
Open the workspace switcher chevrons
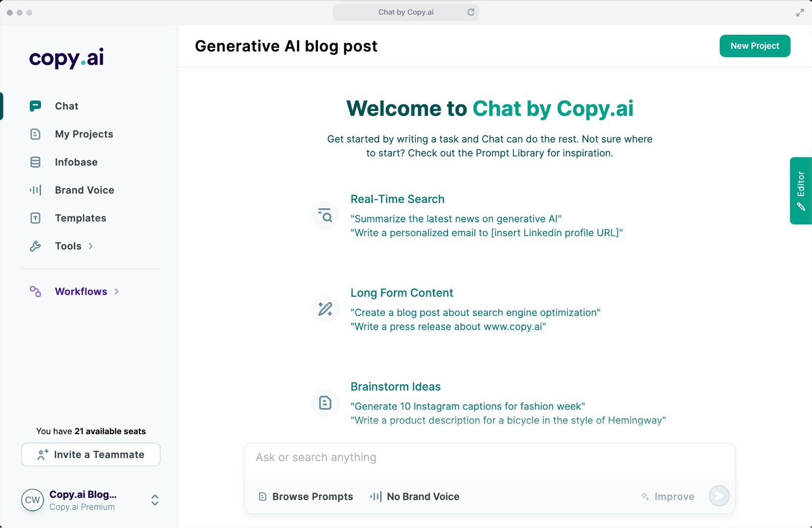[x=154, y=500]
